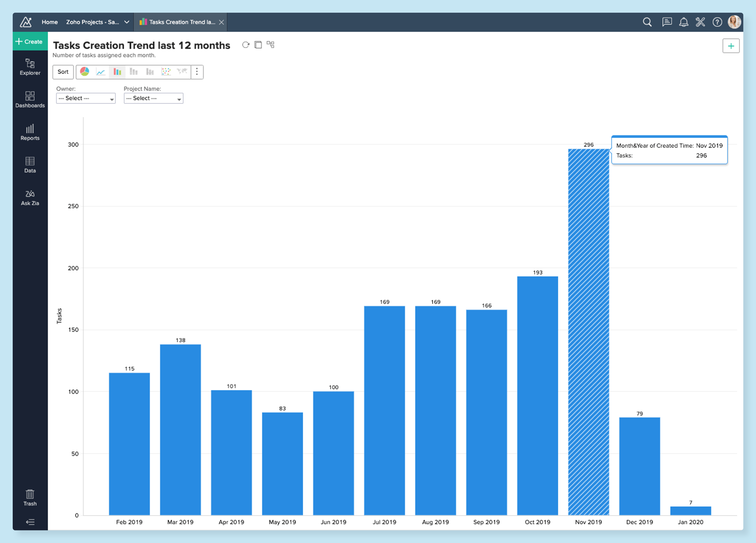Viewport: 756px width, 543px height.
Task: Open Trash in the sidebar
Action: pos(30,498)
